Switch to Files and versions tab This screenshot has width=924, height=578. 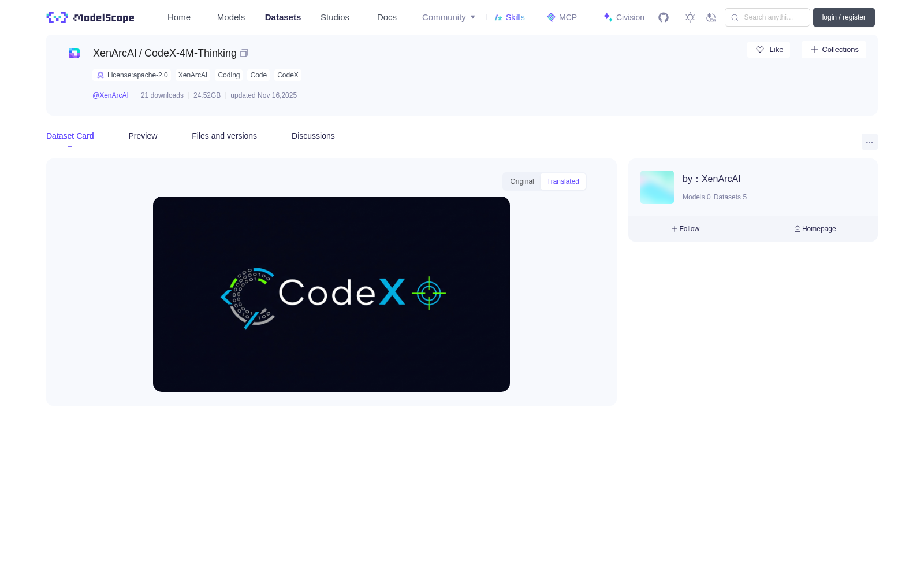click(x=224, y=136)
